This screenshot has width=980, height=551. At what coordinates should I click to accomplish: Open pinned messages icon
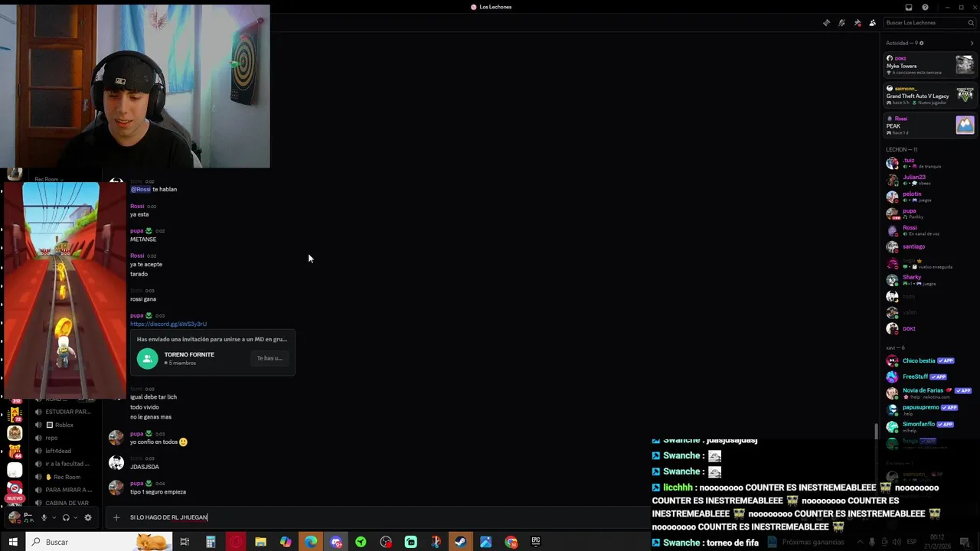pyautogui.click(x=857, y=23)
